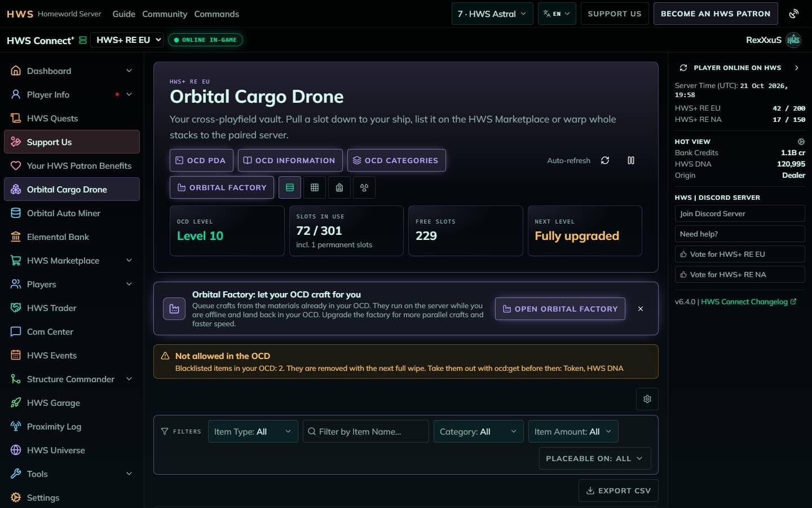Screen dimensions: 812x508
Task: Open the Commands menu
Action: [x=217, y=14]
